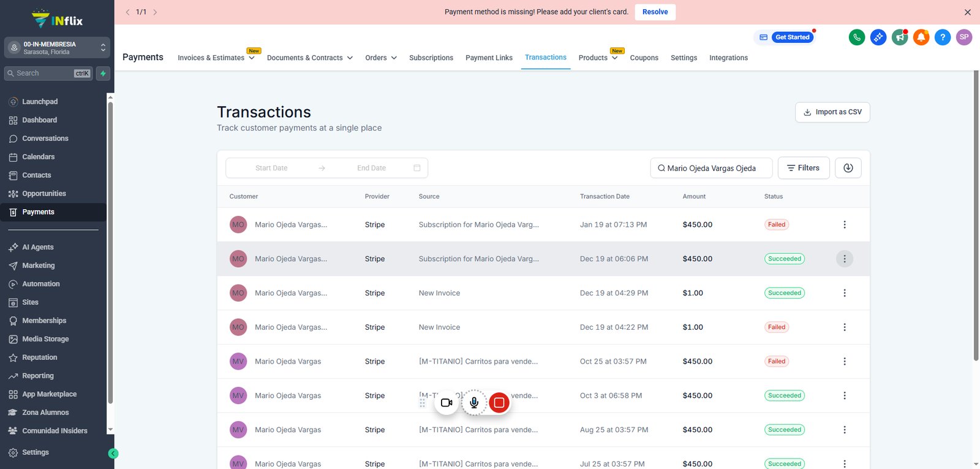Toggle the camera in recording controls

tap(447, 403)
